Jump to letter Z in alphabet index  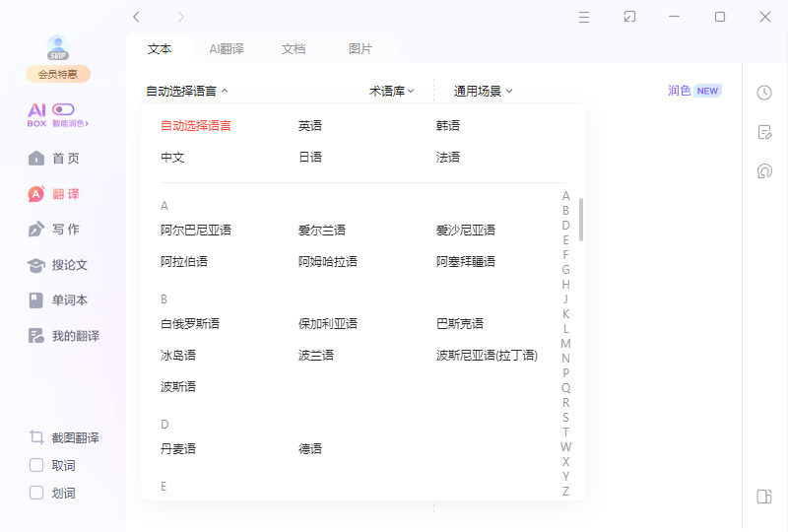565,492
